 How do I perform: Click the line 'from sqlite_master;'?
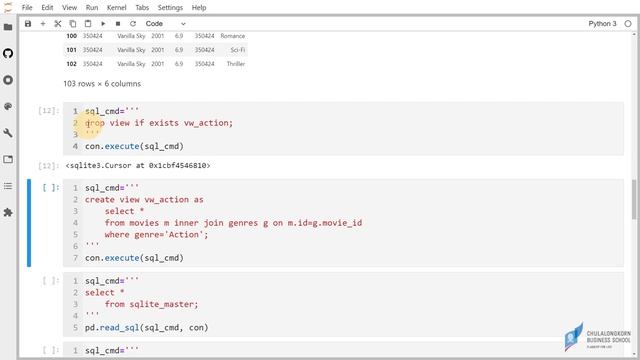click(x=151, y=304)
